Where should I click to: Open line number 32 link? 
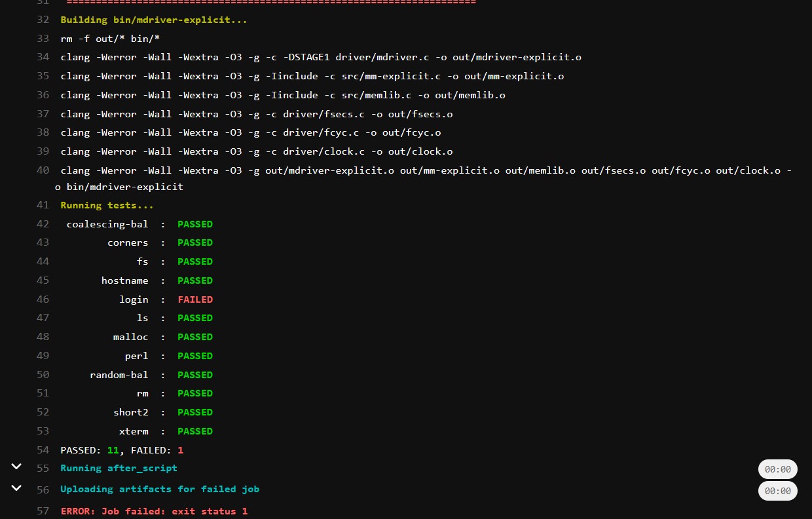[x=43, y=20]
